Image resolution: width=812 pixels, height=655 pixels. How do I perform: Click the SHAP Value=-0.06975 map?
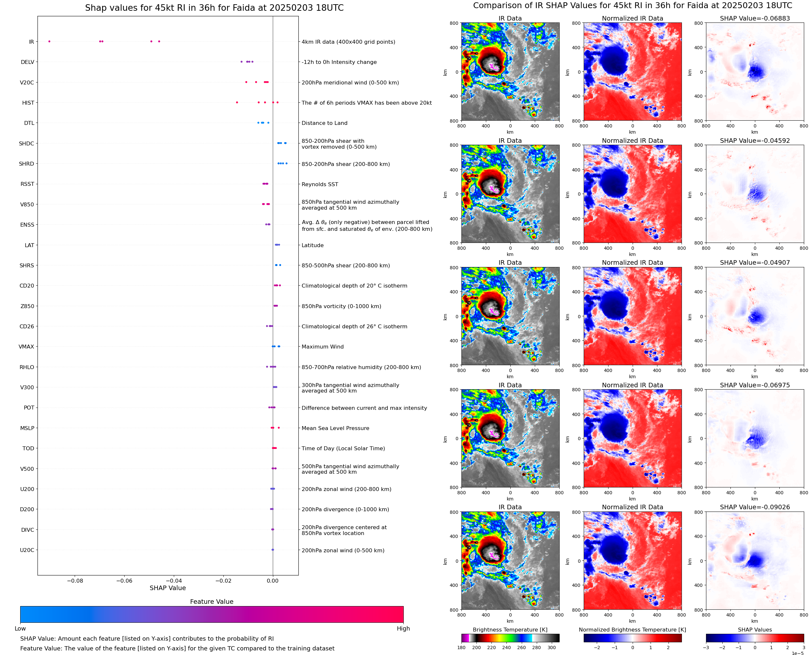click(x=755, y=439)
